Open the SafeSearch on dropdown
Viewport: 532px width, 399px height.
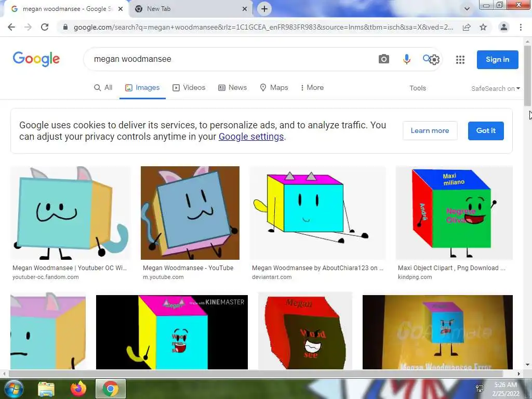pyautogui.click(x=495, y=88)
